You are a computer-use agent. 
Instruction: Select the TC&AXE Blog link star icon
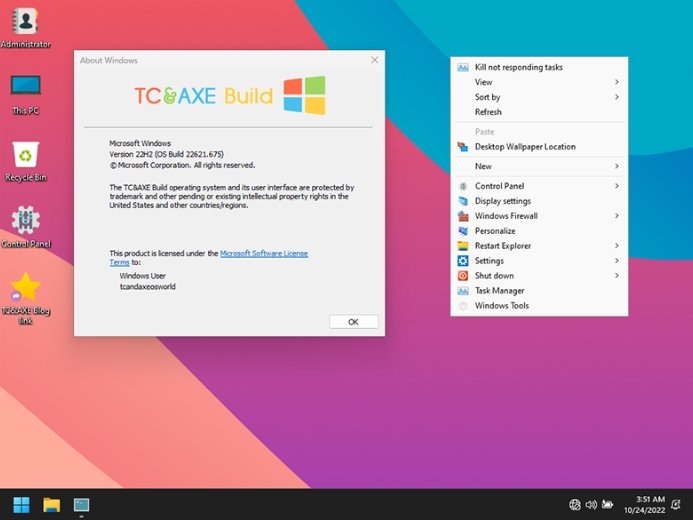pos(26,287)
